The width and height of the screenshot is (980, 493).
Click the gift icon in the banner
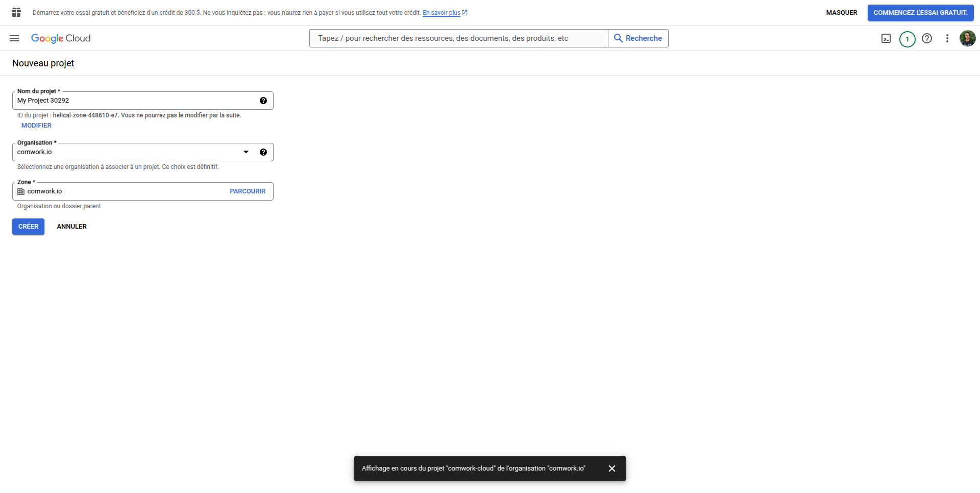pyautogui.click(x=16, y=12)
